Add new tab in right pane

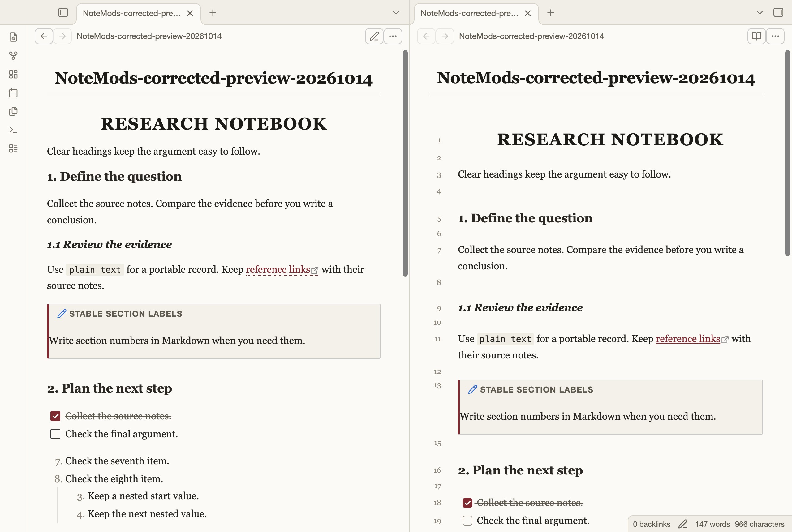pos(550,13)
